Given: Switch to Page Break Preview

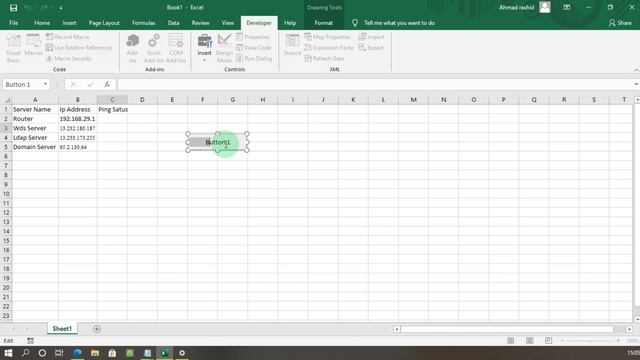Looking at the screenshot, I should (549, 340).
